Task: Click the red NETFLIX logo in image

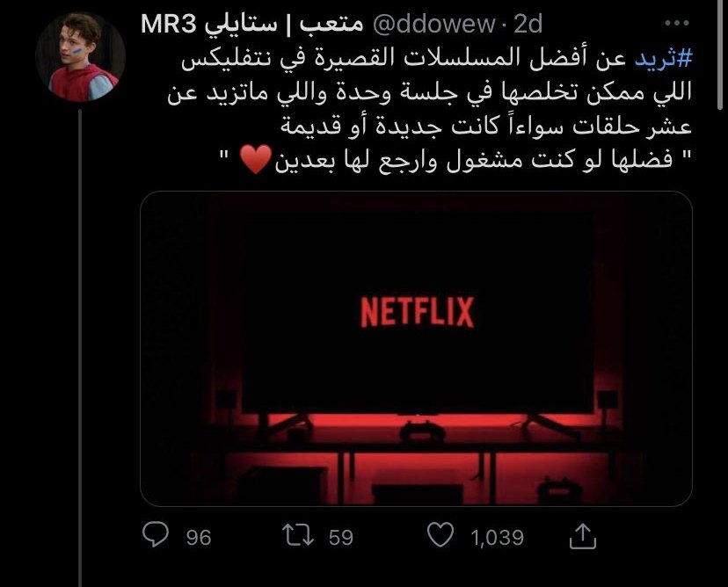Action: point(417,312)
